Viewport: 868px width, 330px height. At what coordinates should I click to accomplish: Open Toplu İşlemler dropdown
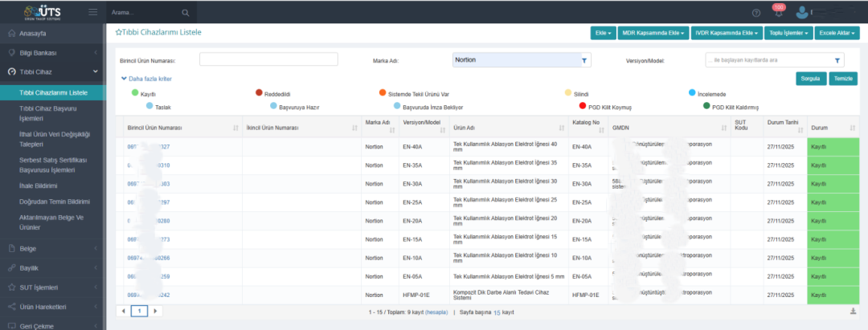coord(789,33)
